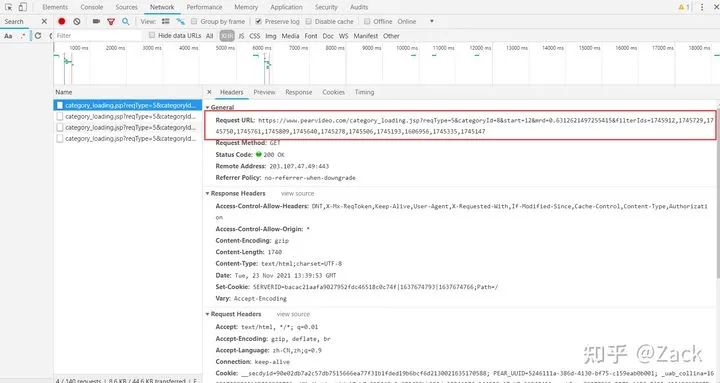Open the Console tab
Image resolution: width=720 pixels, height=383 pixels.
pos(92,7)
